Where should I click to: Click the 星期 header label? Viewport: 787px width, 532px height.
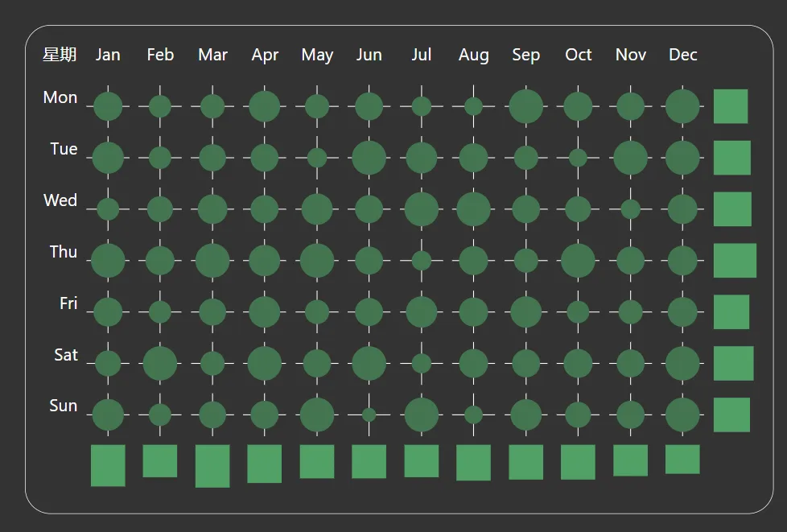60,54
